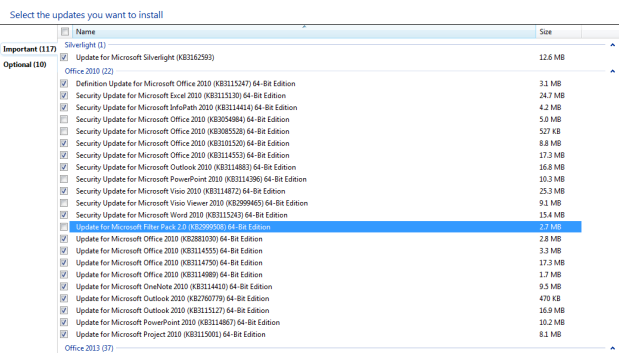The width and height of the screenshot is (619, 363).
Task: Uncheck Update for Outlook 2010 KB3115127
Action: (64, 311)
